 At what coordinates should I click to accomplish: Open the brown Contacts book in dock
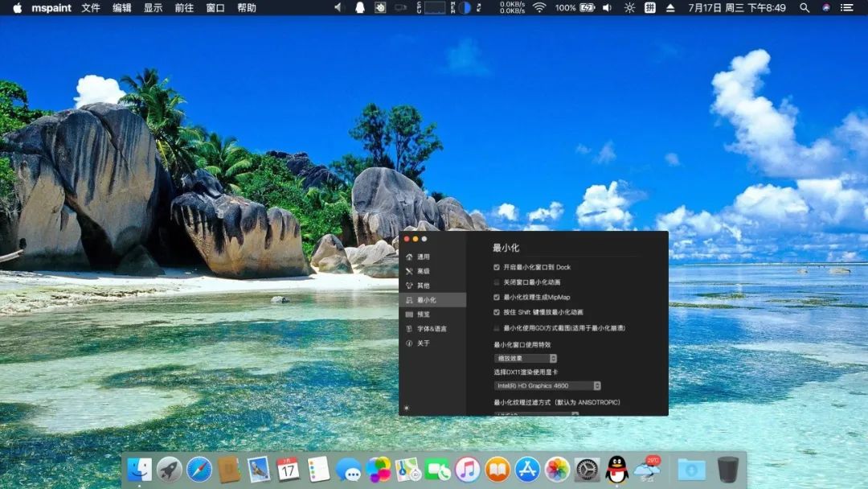(228, 471)
